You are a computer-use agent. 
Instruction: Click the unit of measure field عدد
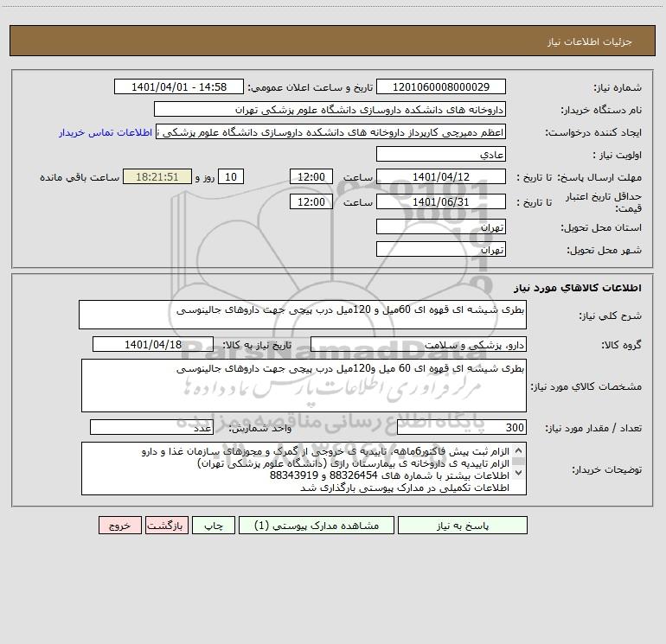151,428
